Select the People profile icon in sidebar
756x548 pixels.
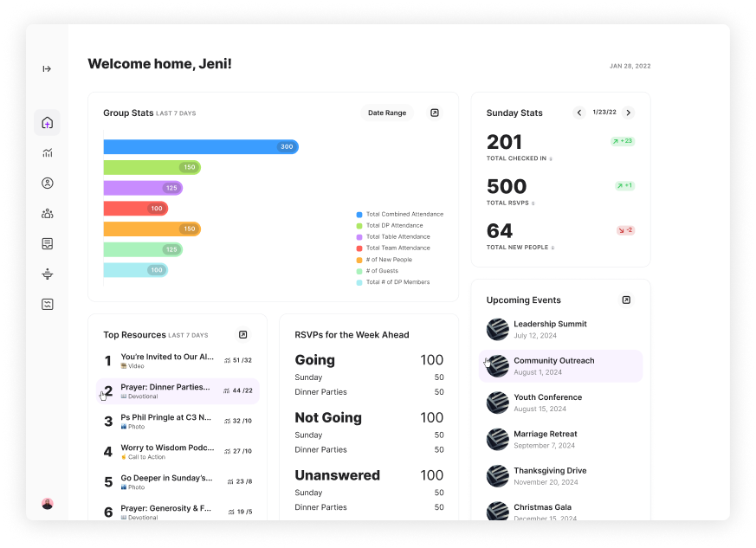point(47,183)
